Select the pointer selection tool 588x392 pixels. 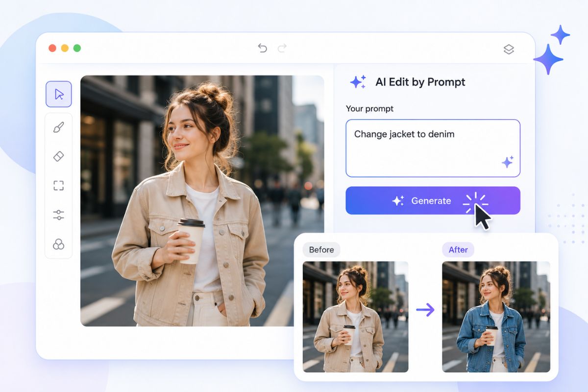pos(59,94)
